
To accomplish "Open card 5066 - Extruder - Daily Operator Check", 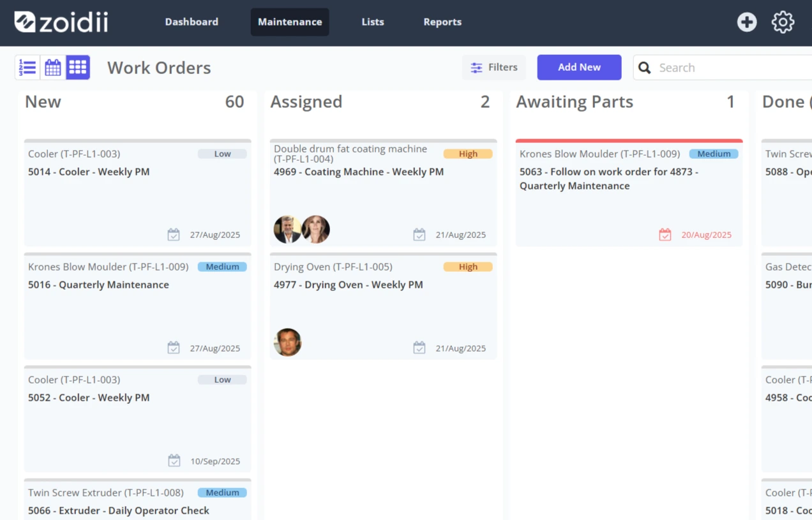I will tap(137, 500).
